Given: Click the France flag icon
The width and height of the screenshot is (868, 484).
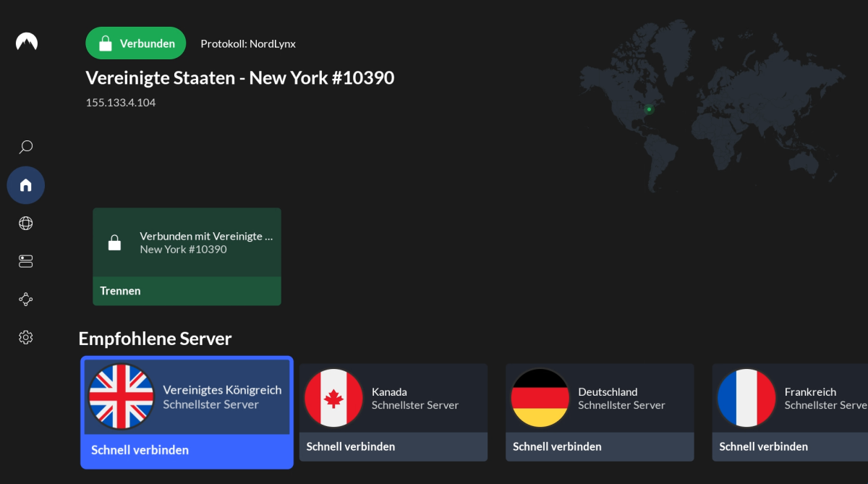Looking at the screenshot, I should coord(746,398).
